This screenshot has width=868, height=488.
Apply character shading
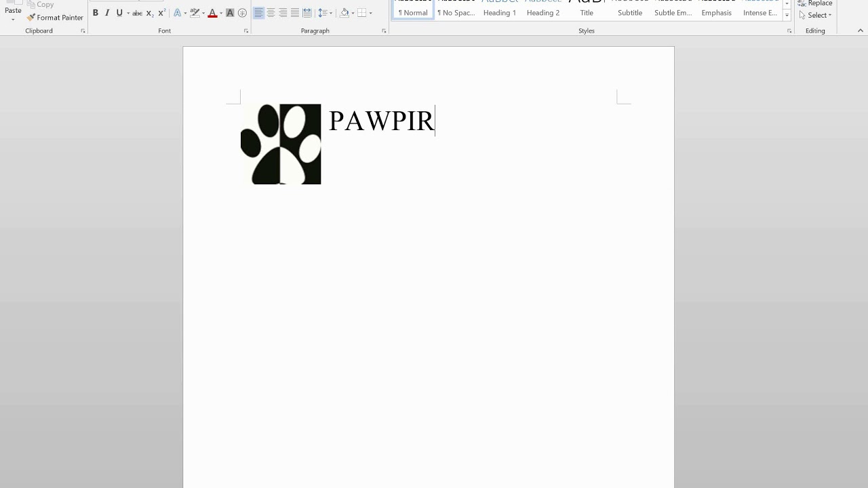pos(230,13)
